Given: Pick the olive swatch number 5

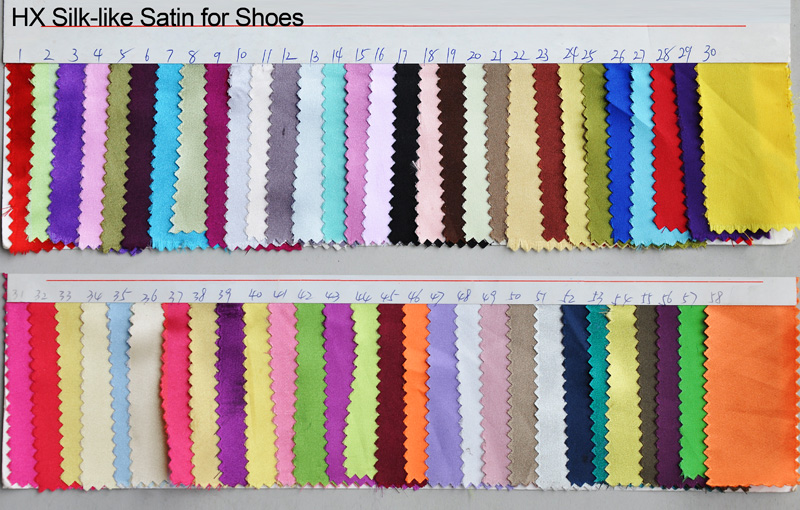Looking at the screenshot, I should tap(117, 156).
